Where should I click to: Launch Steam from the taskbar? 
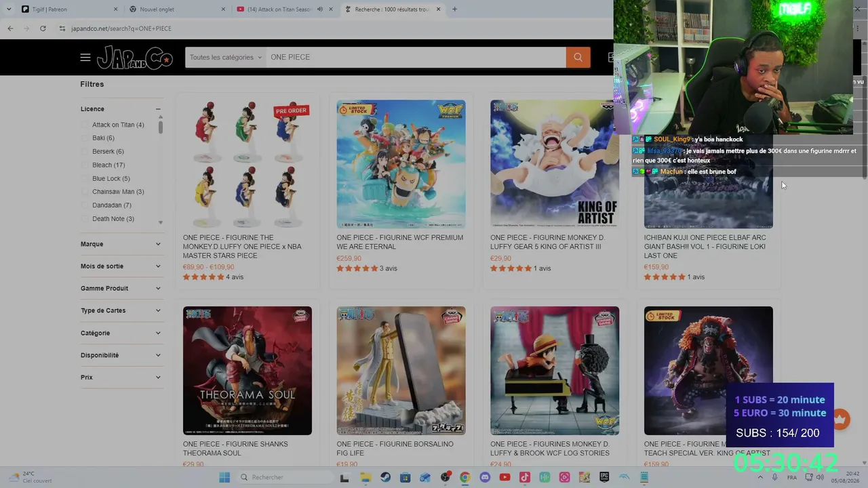pyautogui.click(x=385, y=477)
